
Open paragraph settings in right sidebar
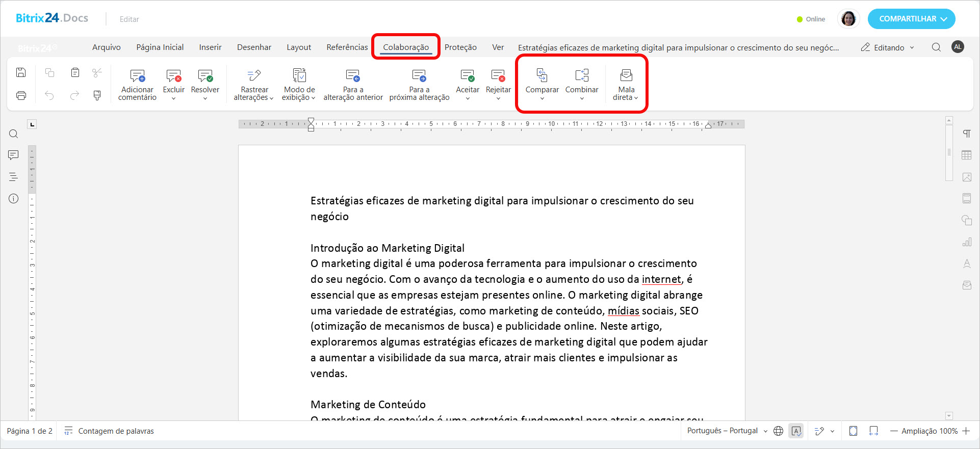pos(966,134)
